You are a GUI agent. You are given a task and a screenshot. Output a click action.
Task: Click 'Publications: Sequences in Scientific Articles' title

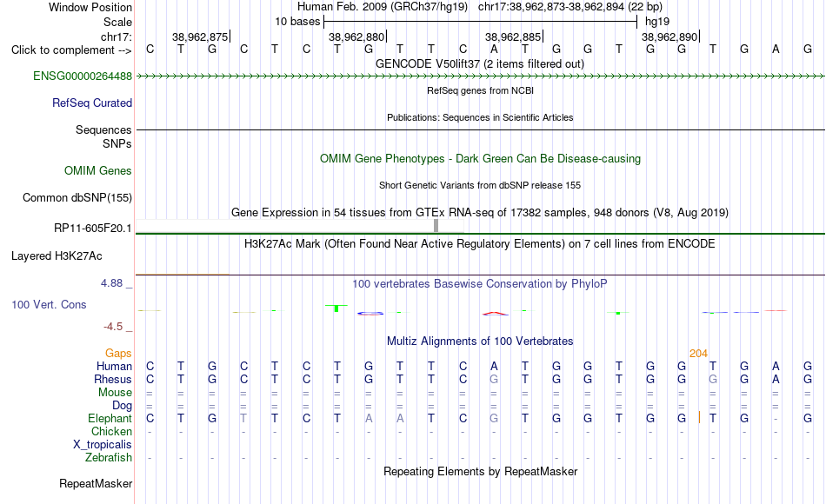click(x=480, y=117)
